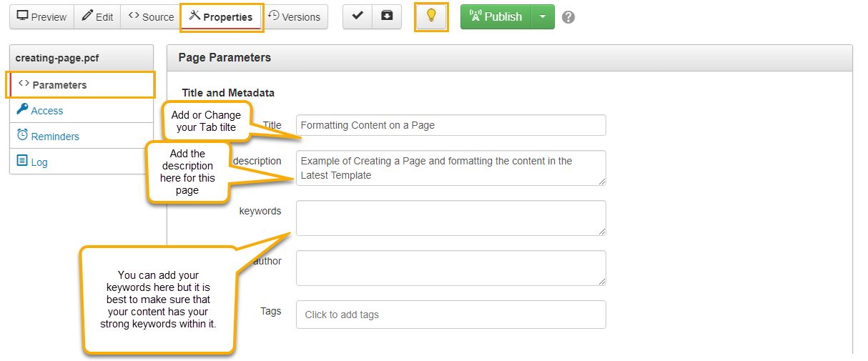Viewport: 868px width, 361px height.
Task: Open the Versions tab
Action: (x=295, y=17)
